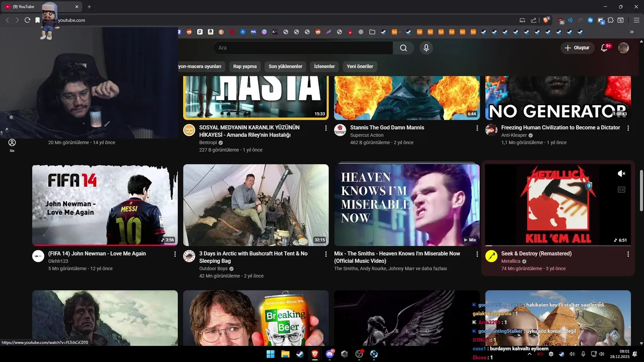Open 3 Days in Arctic title link
Image resolution: width=644 pixels, height=362 pixels.
(253, 257)
